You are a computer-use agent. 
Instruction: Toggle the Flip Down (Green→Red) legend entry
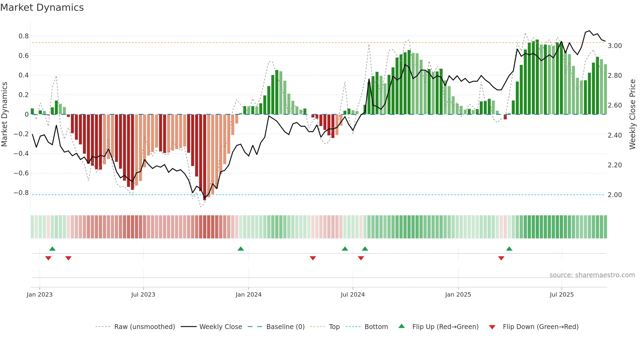[x=533, y=327]
